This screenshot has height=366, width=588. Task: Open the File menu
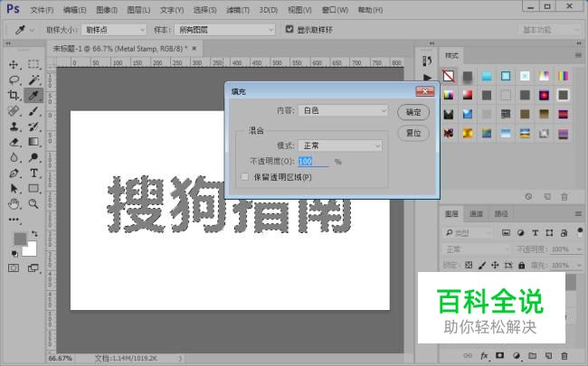click(42, 10)
